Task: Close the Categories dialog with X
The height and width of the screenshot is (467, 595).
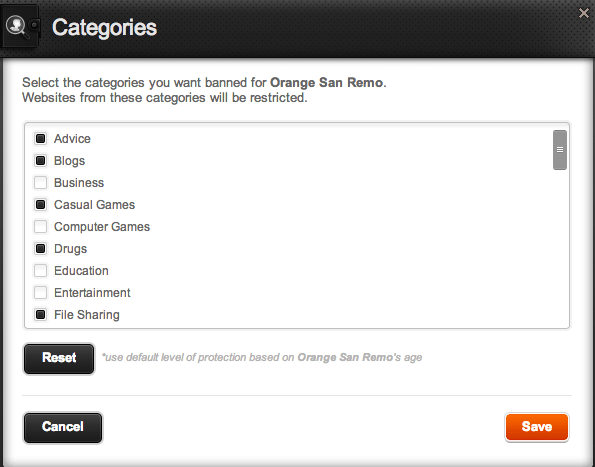Action: (x=584, y=13)
